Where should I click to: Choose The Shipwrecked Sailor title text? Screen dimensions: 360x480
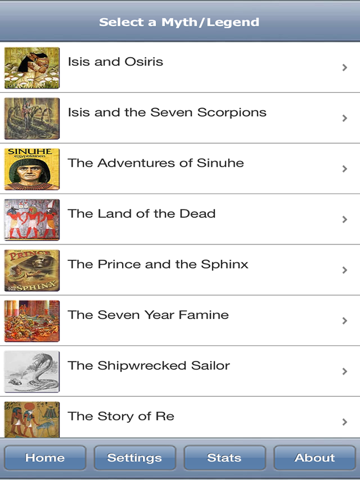(x=149, y=366)
